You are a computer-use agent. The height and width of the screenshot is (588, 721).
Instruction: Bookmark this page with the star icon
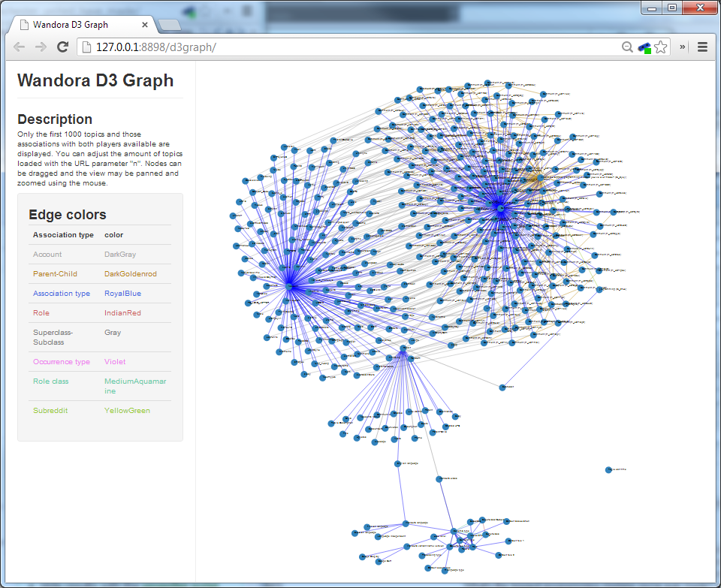click(x=661, y=47)
